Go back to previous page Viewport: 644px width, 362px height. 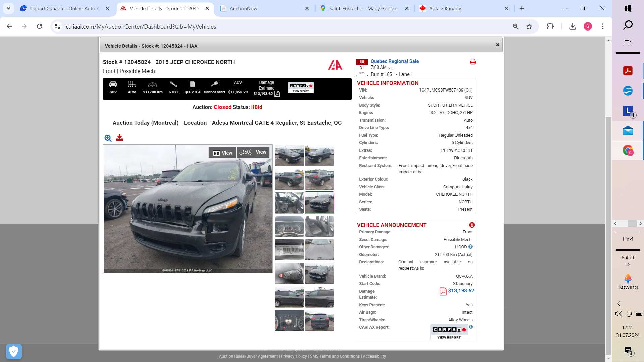click(9, 26)
